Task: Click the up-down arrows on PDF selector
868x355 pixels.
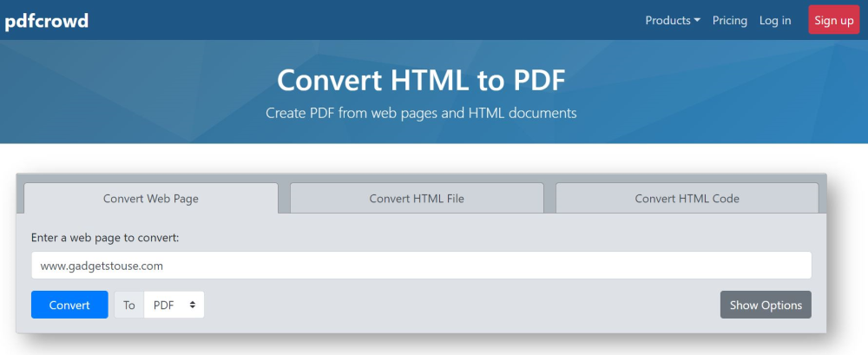Action: (x=191, y=305)
